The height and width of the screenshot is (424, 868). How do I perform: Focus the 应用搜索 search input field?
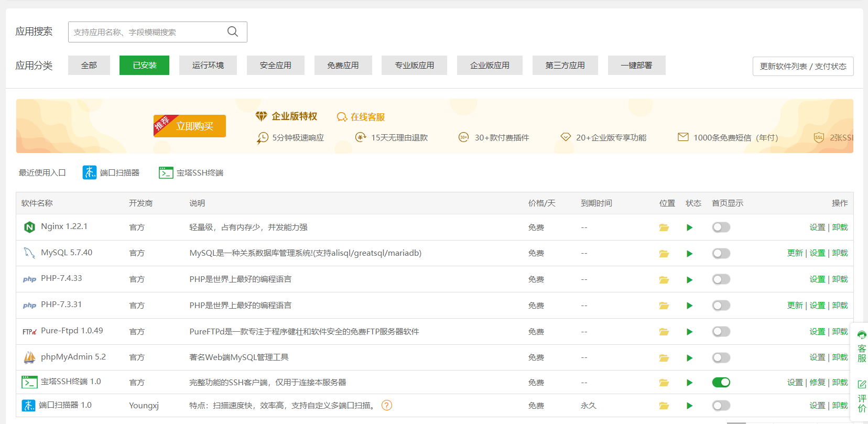pyautogui.click(x=157, y=32)
